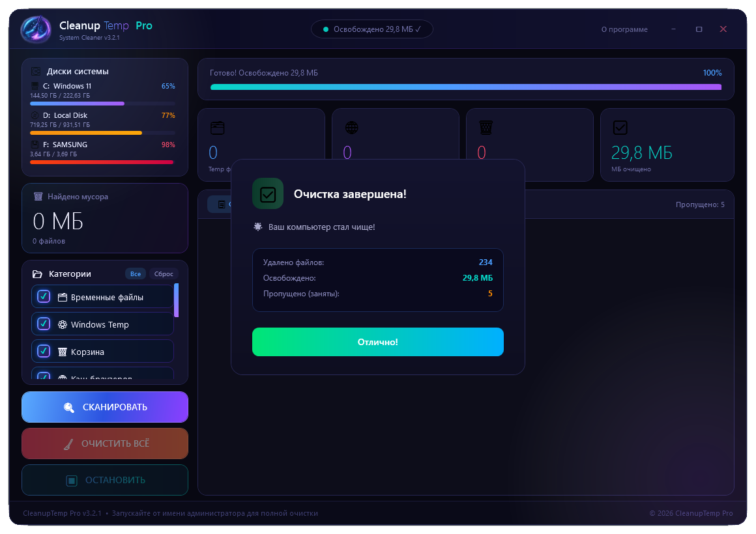Screen dimensions: 756x534
Task: Click the C: drive usage bar
Action: point(102,104)
